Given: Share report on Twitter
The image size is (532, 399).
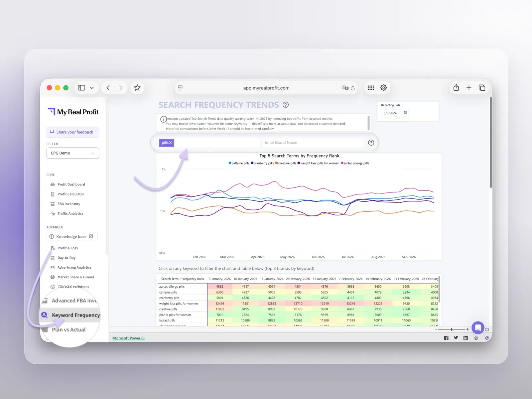Looking at the screenshot, I should point(456,338).
